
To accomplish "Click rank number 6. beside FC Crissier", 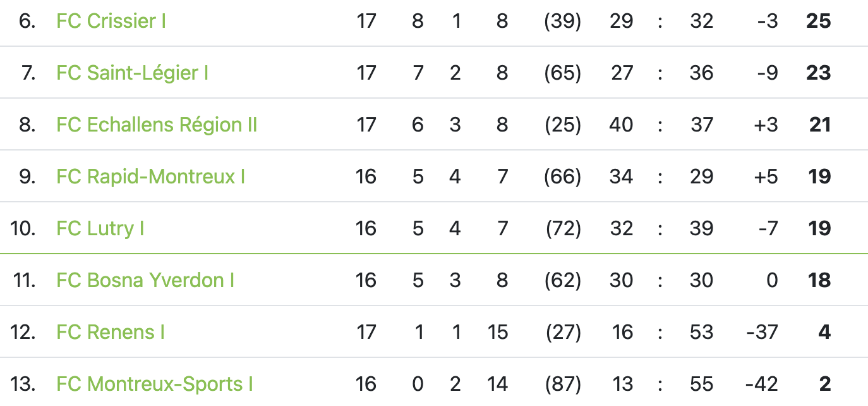I will [27, 22].
